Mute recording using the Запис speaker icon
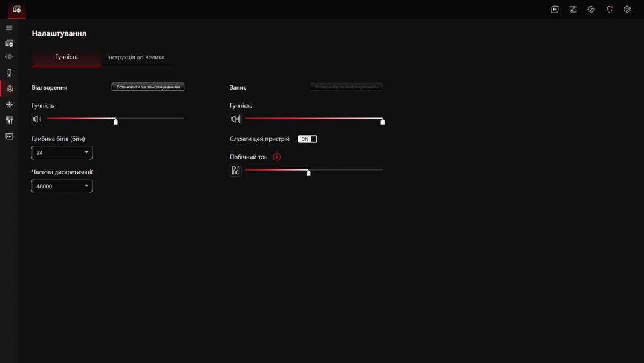This screenshot has height=363, width=644. coord(236,119)
